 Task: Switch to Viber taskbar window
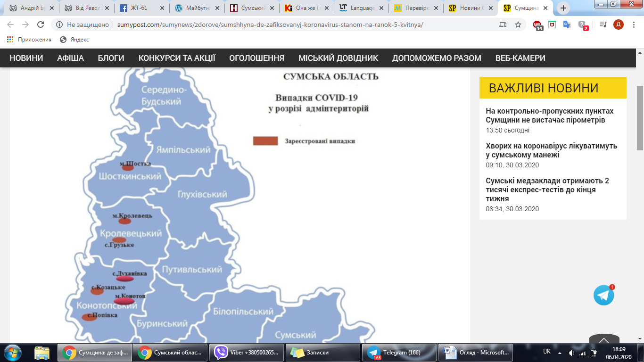pos(247,352)
